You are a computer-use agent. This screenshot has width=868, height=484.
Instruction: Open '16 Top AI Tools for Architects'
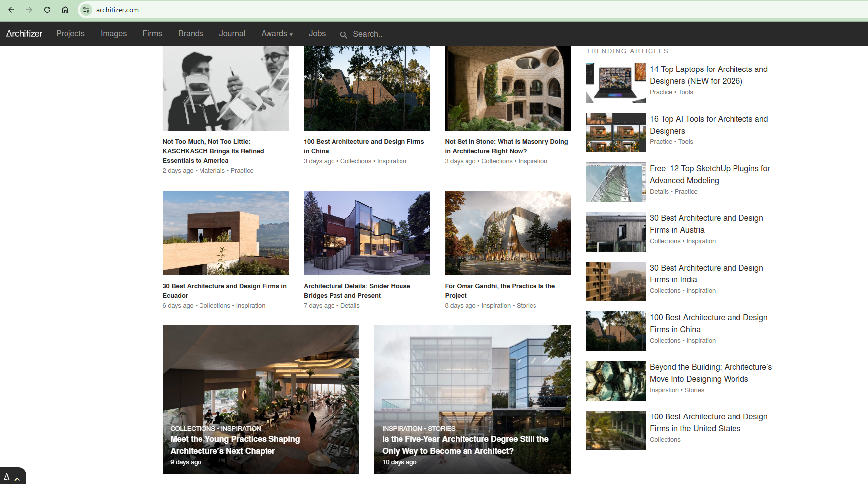[709, 125]
